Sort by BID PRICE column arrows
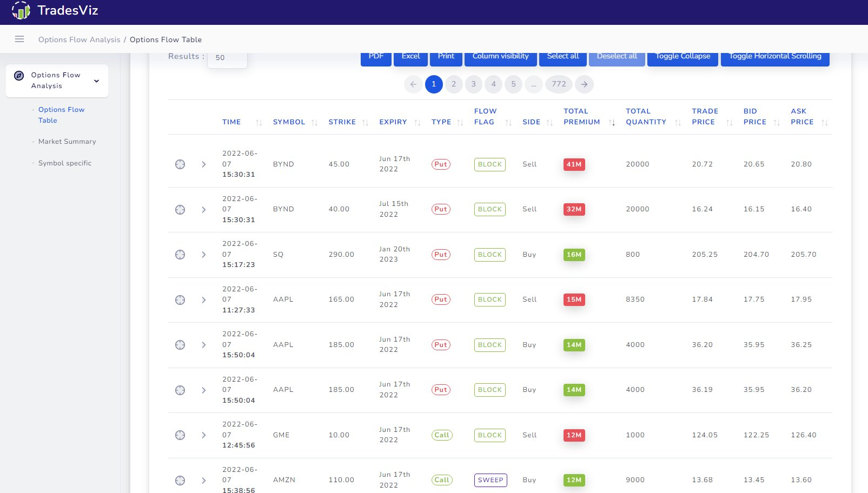 click(777, 123)
